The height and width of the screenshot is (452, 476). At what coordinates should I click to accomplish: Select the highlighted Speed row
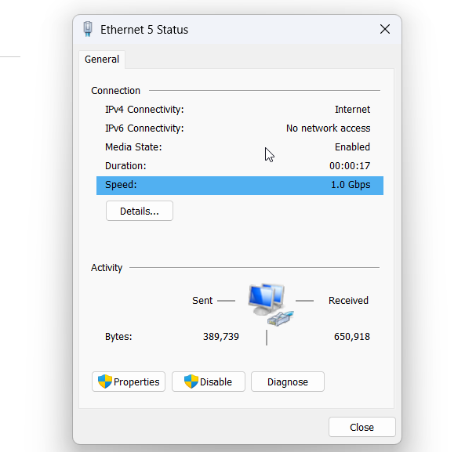240,185
